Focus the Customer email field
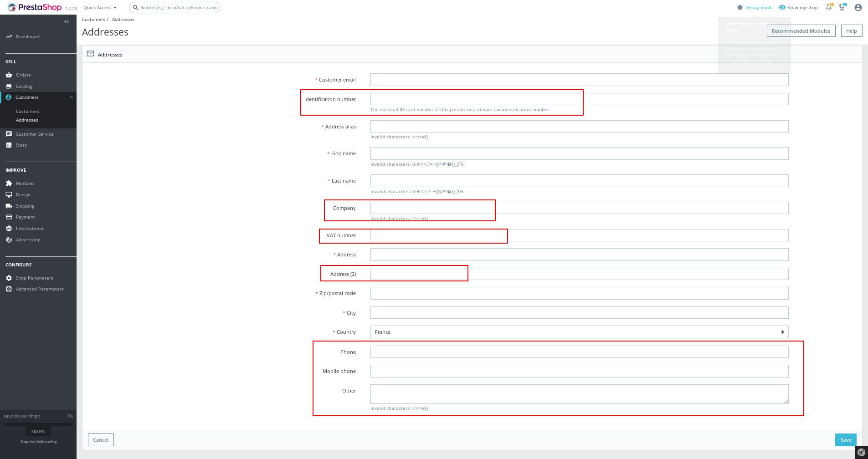The height and width of the screenshot is (459, 868). (x=579, y=80)
